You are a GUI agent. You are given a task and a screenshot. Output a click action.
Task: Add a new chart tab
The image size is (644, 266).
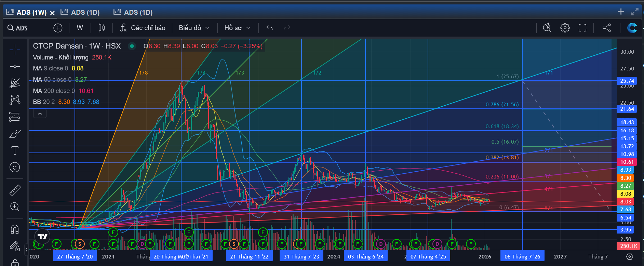(x=621, y=12)
